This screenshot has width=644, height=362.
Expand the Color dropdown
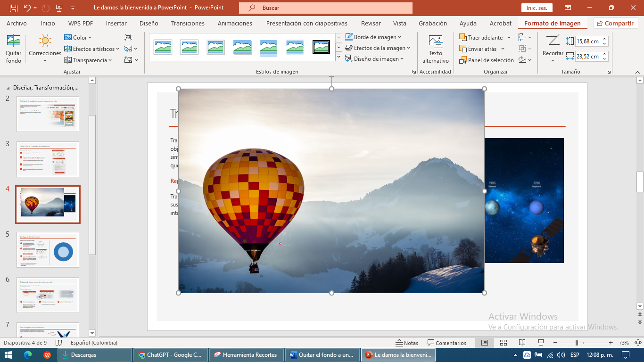78,37
